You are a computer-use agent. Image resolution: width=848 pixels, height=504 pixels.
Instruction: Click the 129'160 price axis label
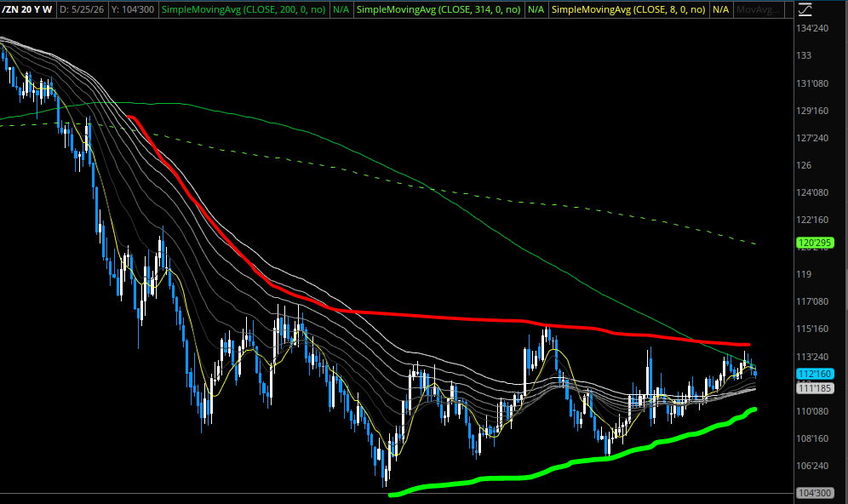[x=812, y=111]
